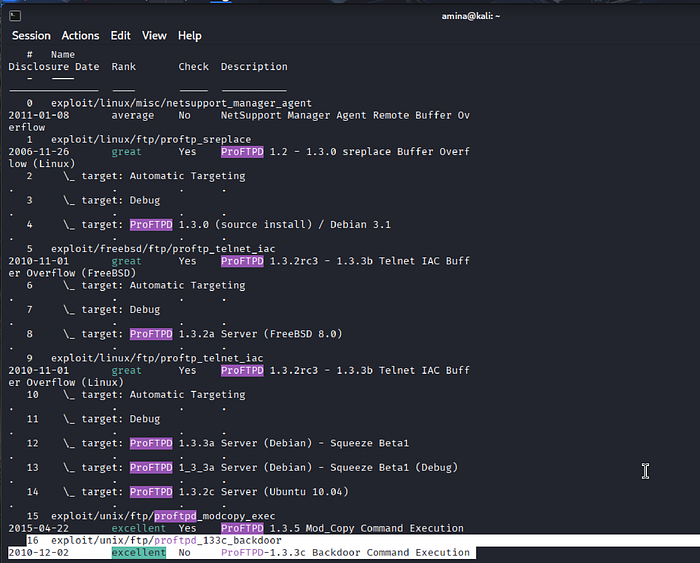Click exploit/unix/ftp/proftpd_modcopy_exec module path
Screen dimensions: 700x563
(x=163, y=516)
